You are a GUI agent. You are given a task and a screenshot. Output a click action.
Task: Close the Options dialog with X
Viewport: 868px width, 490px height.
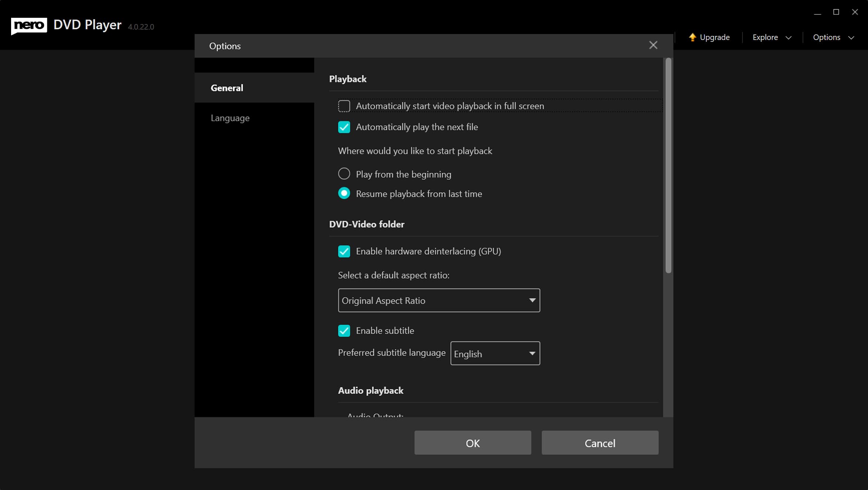[653, 45]
